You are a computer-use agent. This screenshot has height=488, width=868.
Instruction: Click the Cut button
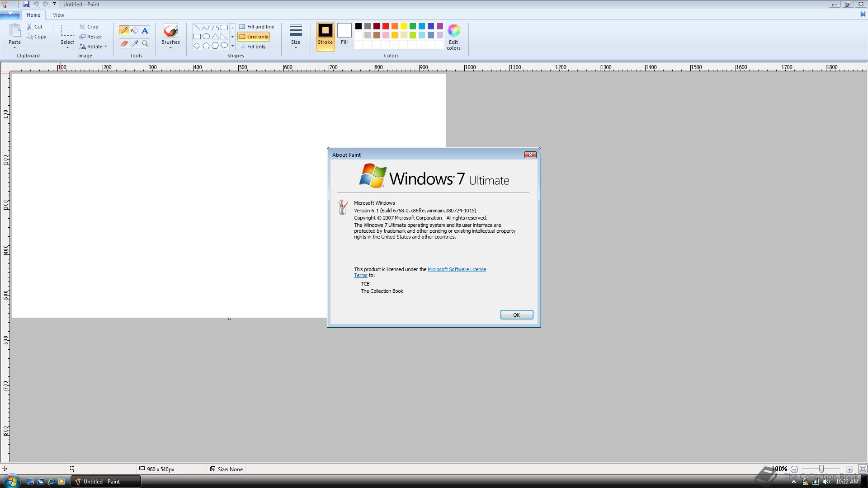coord(34,27)
